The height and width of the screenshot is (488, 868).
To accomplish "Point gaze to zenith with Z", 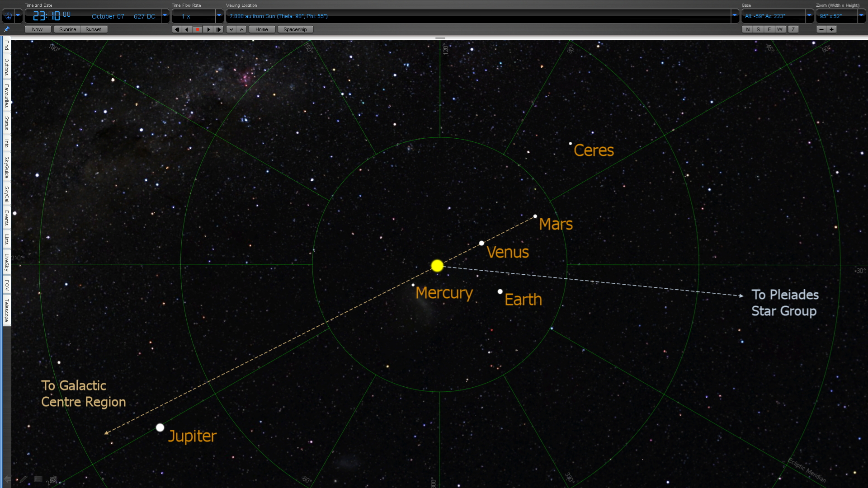I will coord(793,29).
